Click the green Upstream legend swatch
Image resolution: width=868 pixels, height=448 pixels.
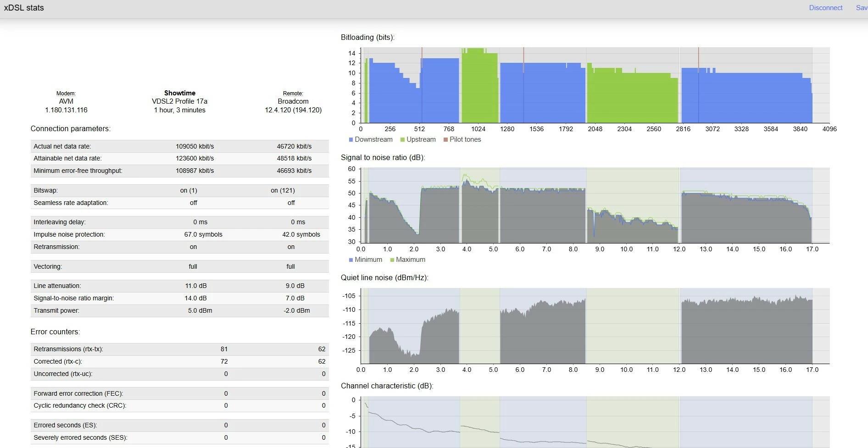coord(402,140)
